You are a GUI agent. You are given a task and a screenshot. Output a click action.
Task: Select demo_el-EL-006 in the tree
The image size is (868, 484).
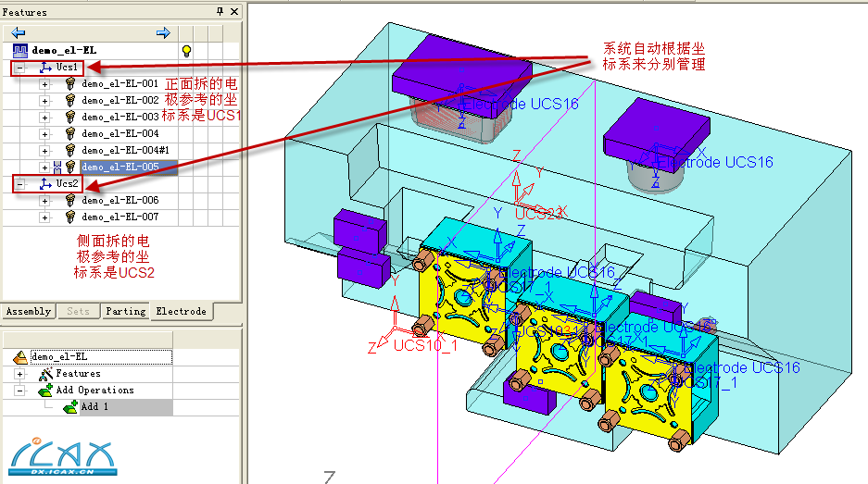tap(120, 200)
